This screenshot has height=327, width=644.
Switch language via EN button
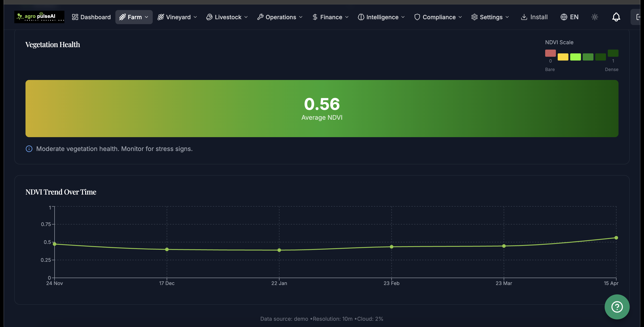click(570, 17)
